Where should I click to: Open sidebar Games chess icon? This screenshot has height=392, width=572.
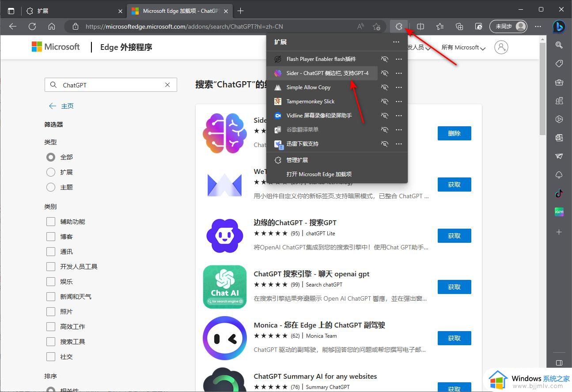[559, 101]
